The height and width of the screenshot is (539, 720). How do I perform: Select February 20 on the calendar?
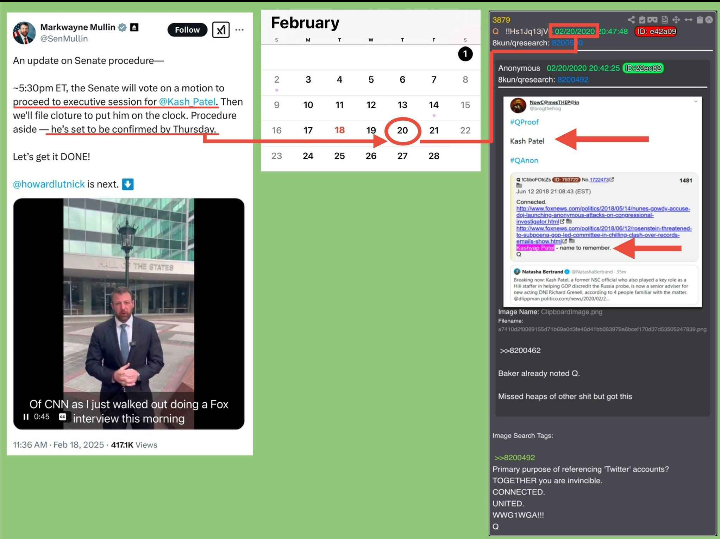tap(402, 130)
